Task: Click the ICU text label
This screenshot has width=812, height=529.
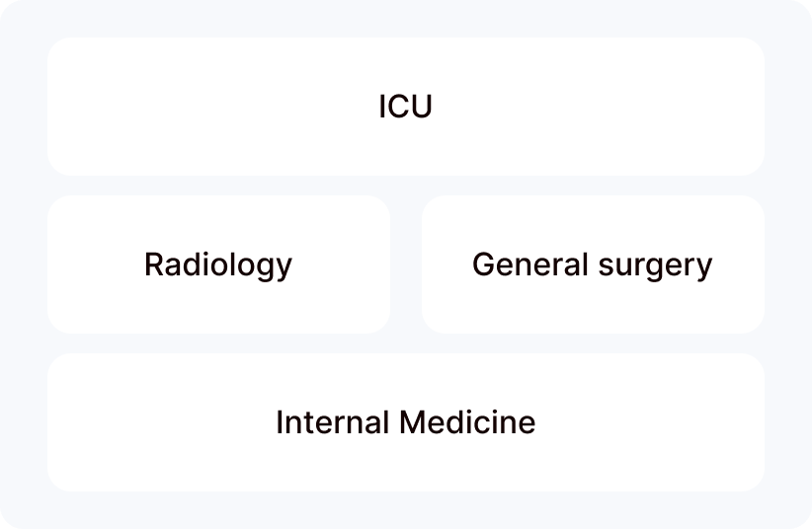Action: coord(405,107)
